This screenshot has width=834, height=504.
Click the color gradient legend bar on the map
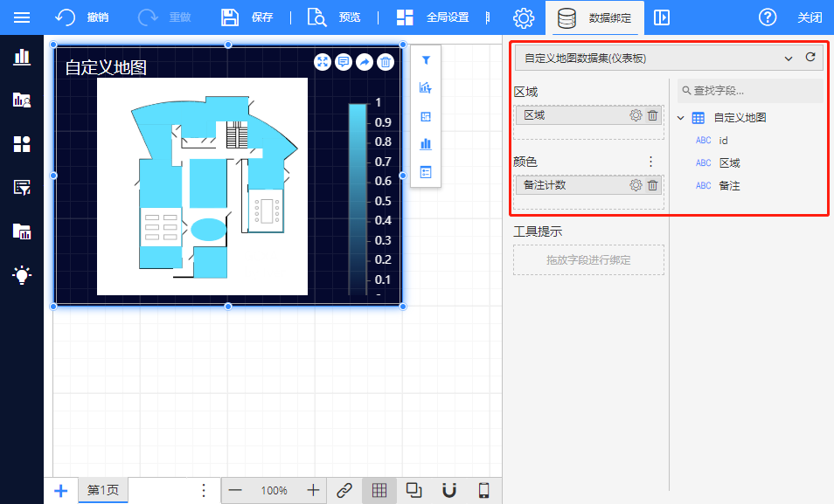358,198
